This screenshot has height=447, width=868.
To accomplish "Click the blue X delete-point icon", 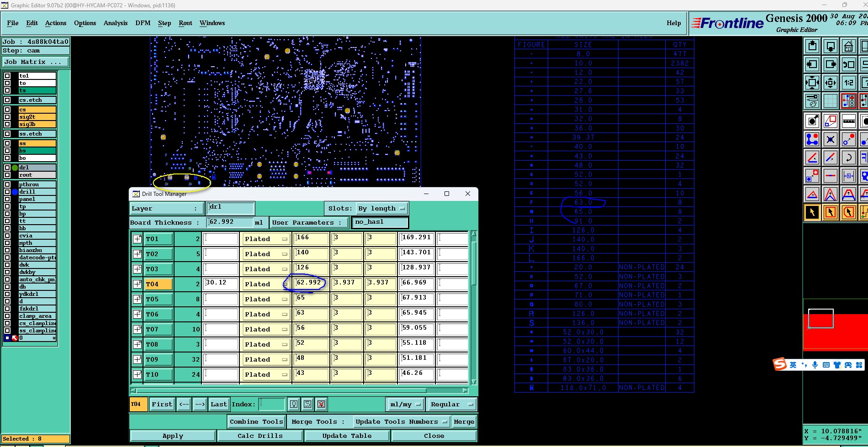I will click(831, 139).
